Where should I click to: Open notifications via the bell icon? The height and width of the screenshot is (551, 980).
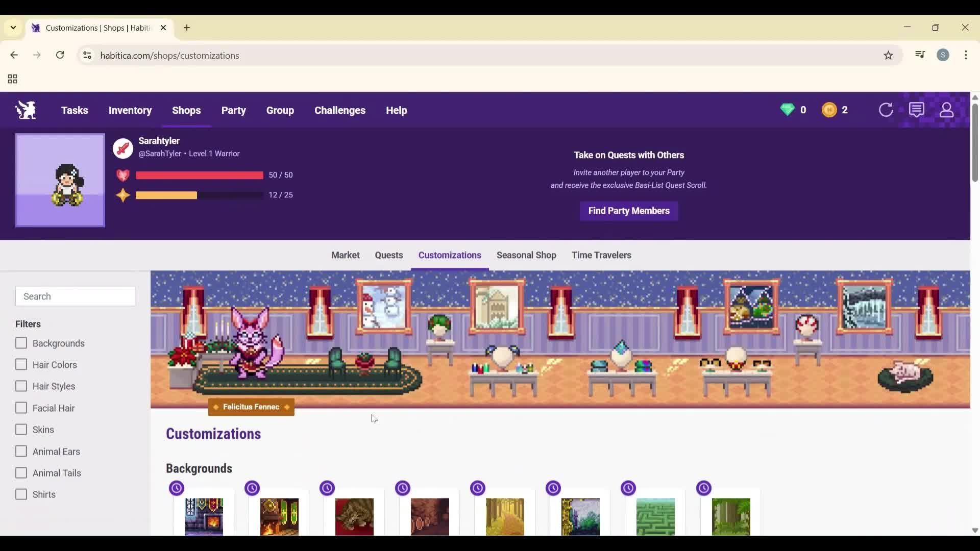point(917,110)
